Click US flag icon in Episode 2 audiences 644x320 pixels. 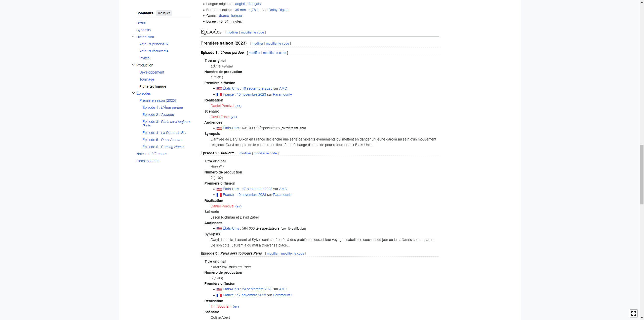click(219, 229)
